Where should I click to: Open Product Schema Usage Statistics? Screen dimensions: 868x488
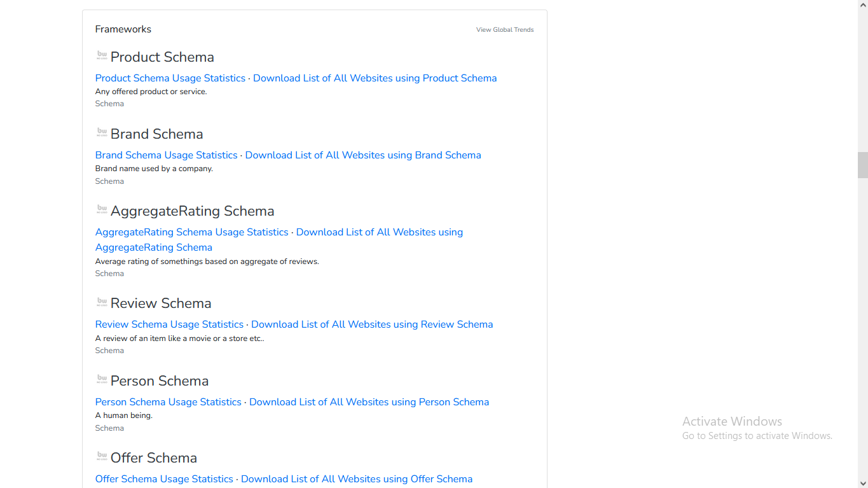170,78
